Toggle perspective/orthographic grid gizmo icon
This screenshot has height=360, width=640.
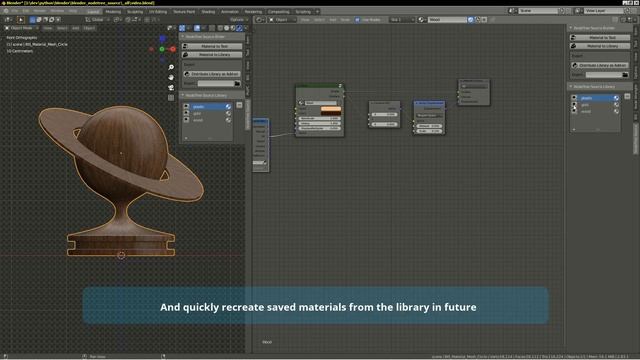(171, 98)
